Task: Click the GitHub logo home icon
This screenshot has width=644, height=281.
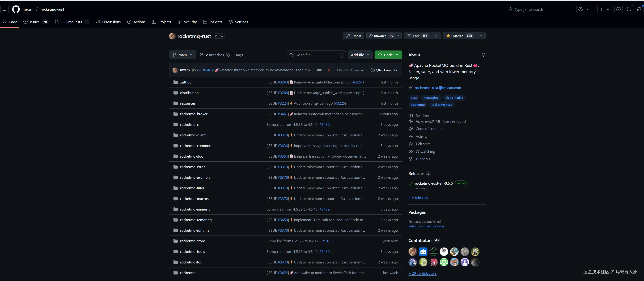Action: pyautogui.click(x=16, y=9)
